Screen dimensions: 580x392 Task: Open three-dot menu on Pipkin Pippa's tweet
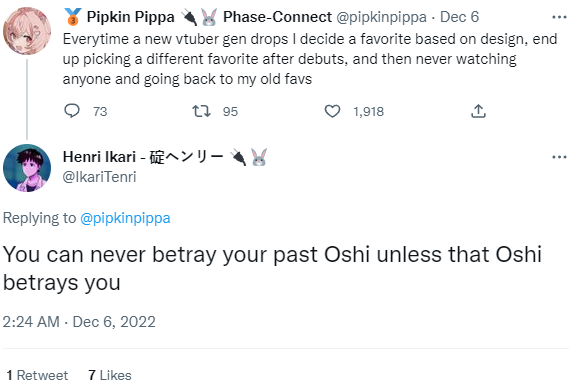click(559, 17)
